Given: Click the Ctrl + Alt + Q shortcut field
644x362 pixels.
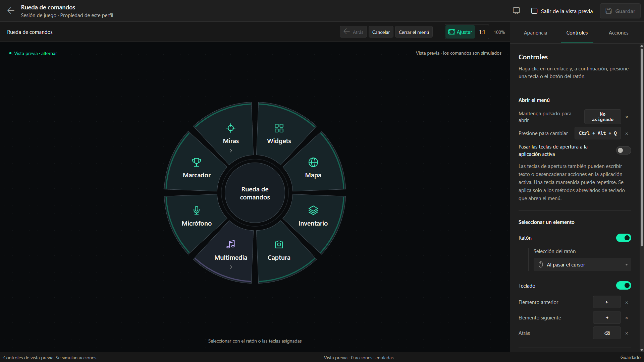Looking at the screenshot, I should tap(597, 133).
